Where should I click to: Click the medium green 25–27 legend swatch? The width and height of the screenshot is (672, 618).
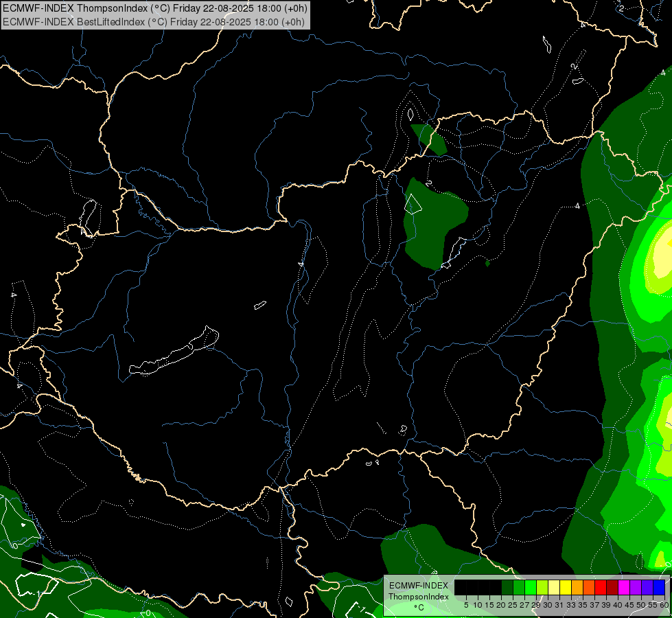pos(519,587)
